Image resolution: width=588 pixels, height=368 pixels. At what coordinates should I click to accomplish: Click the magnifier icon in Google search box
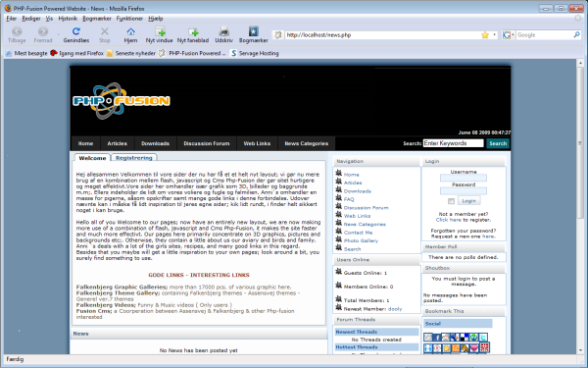pos(576,35)
